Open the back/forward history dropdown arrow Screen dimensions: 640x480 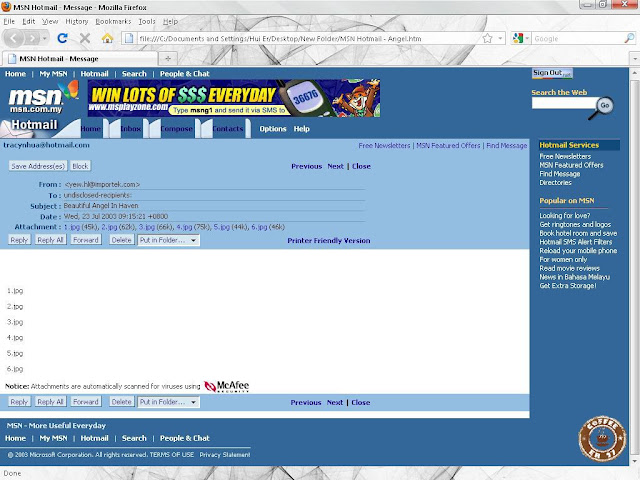click(x=44, y=38)
